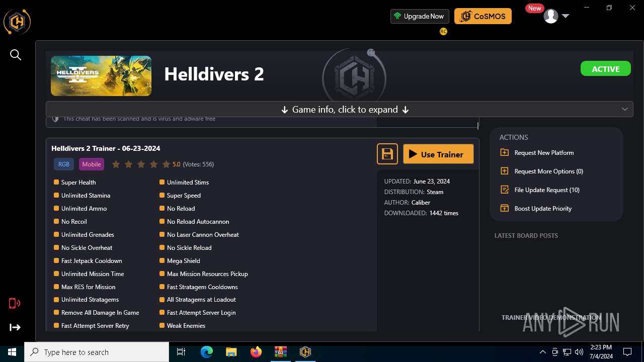The image size is (644, 362).
Task: Click the logout arrow icon in sidebar
Action: [15, 327]
